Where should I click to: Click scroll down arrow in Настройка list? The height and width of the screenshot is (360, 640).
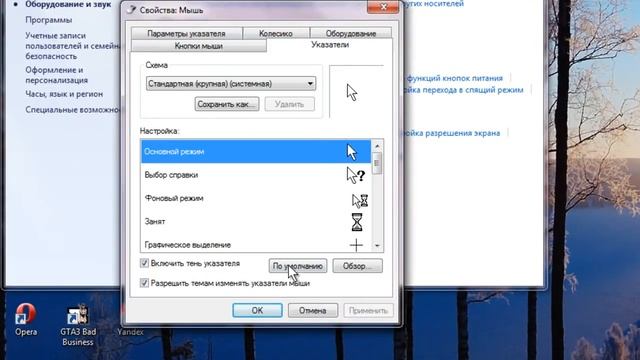click(x=377, y=245)
